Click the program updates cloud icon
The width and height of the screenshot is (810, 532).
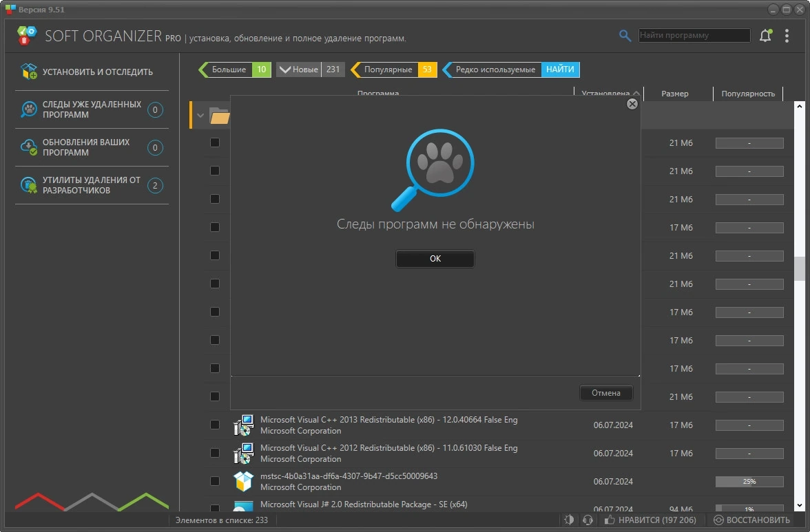tap(29, 147)
